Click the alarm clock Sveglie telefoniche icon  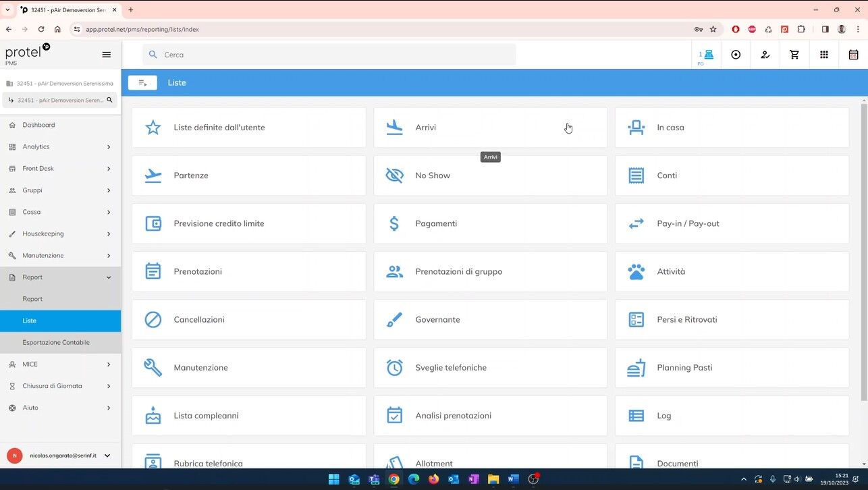tap(394, 368)
